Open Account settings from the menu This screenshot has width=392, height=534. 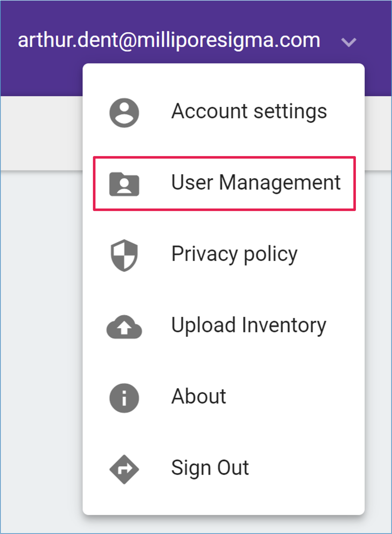(249, 111)
